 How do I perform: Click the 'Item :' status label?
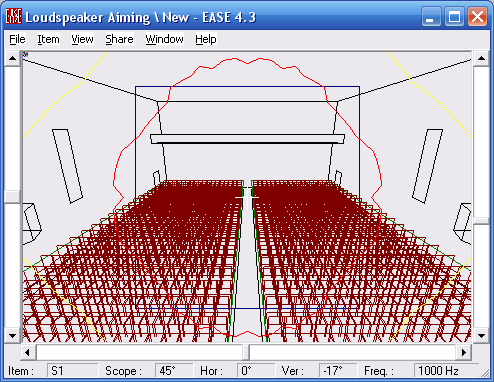point(21,371)
